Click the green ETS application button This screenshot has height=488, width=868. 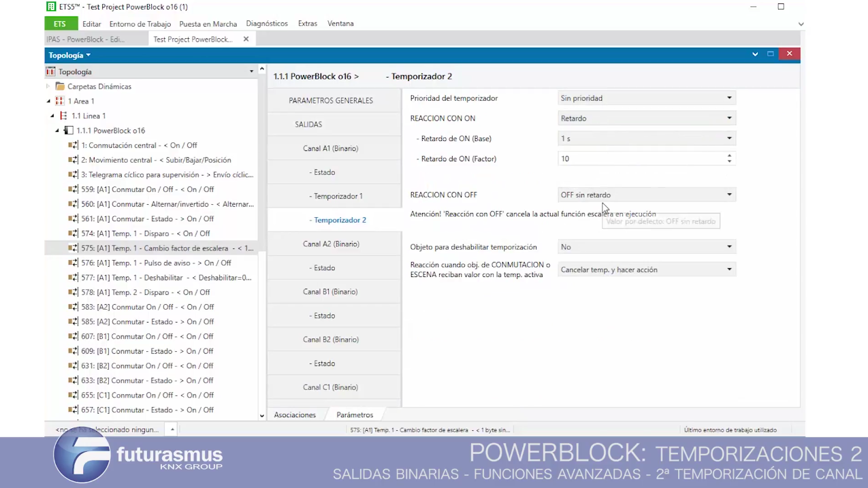(60, 24)
